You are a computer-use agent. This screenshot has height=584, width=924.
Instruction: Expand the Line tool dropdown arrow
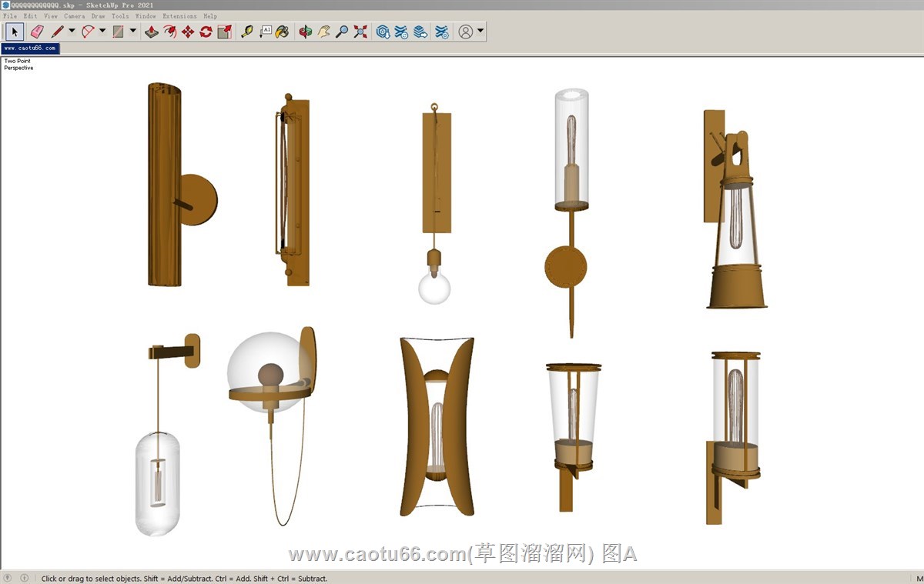click(x=72, y=32)
